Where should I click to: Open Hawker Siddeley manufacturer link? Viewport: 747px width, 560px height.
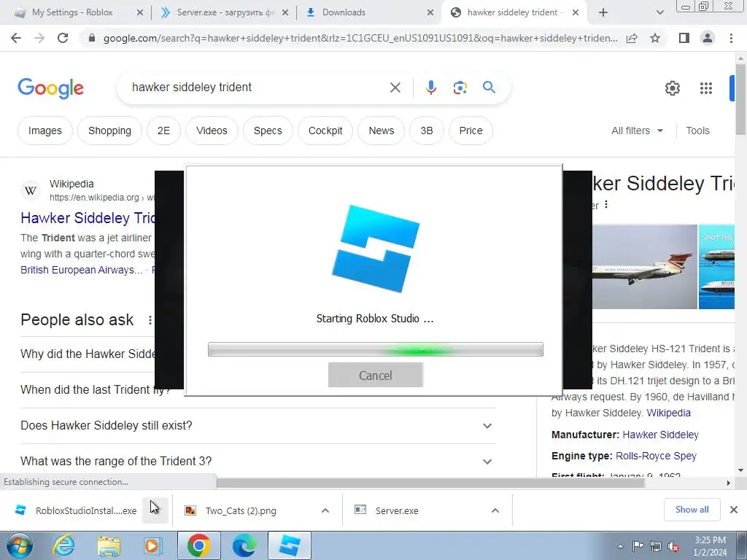click(660, 435)
